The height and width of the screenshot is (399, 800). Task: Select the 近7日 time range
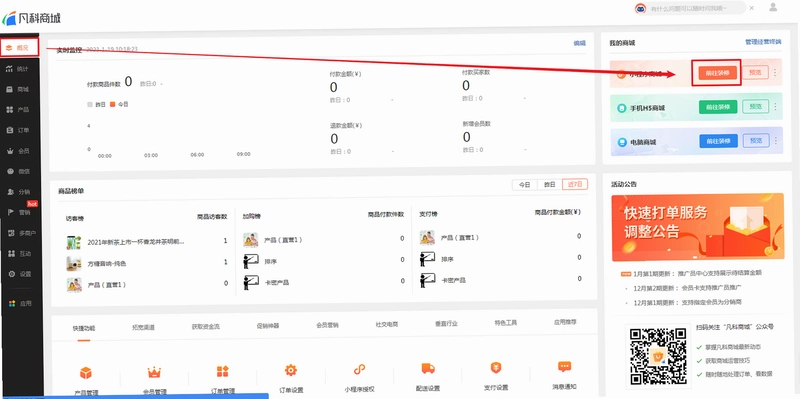[575, 184]
